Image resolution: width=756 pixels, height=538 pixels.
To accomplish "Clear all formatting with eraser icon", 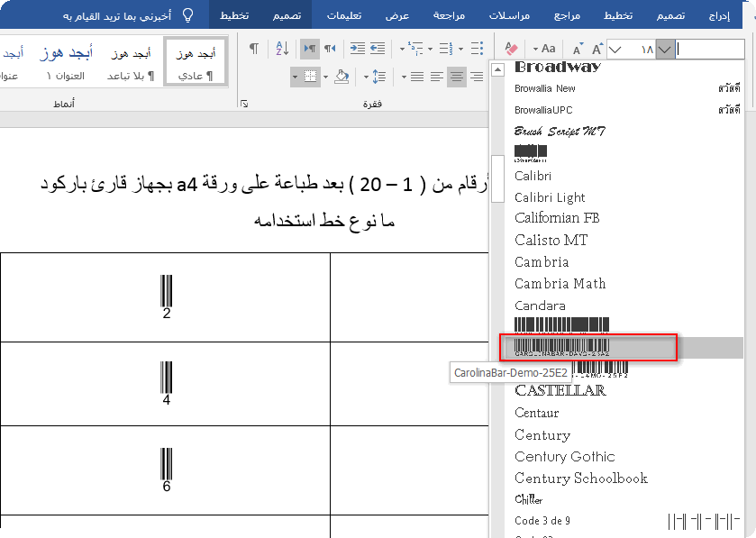I will [x=511, y=49].
